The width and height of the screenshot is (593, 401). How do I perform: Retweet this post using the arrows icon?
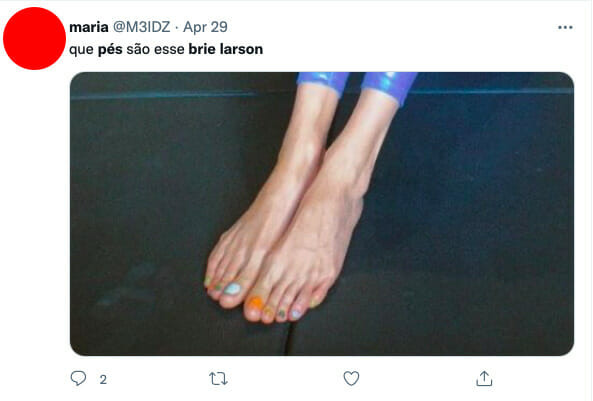[x=218, y=378]
